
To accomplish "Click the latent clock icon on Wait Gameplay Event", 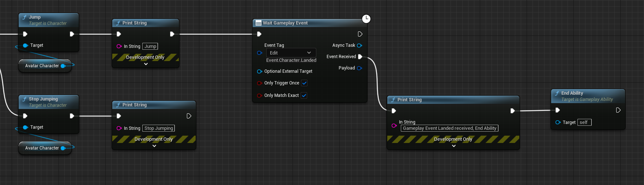I will coord(366,19).
